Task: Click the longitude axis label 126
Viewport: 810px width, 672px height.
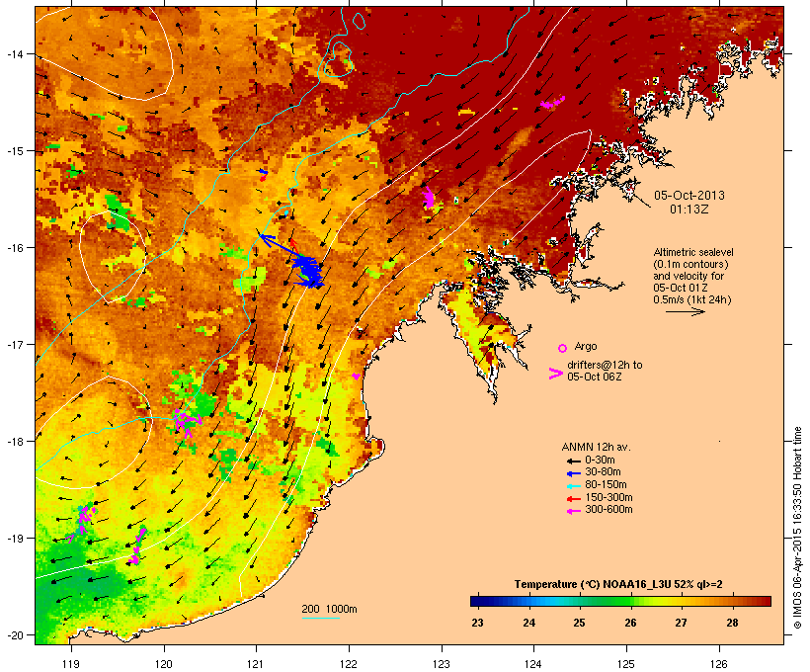Action: point(718,664)
